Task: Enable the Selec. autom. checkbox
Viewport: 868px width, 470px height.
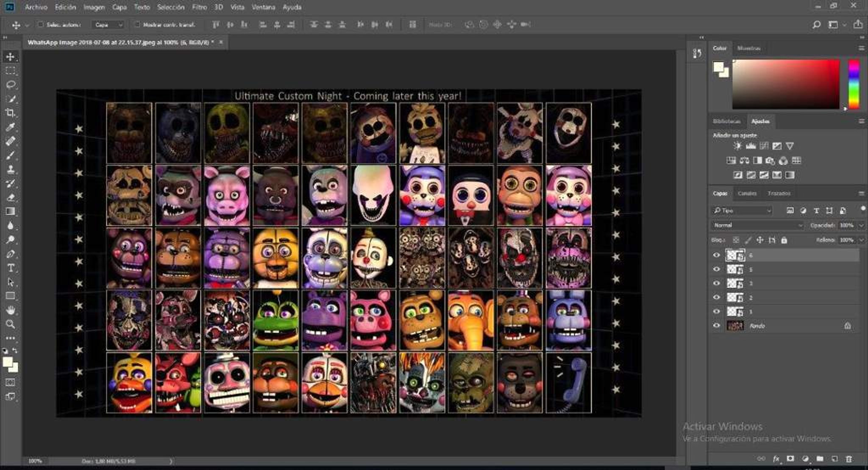Action: (x=41, y=25)
